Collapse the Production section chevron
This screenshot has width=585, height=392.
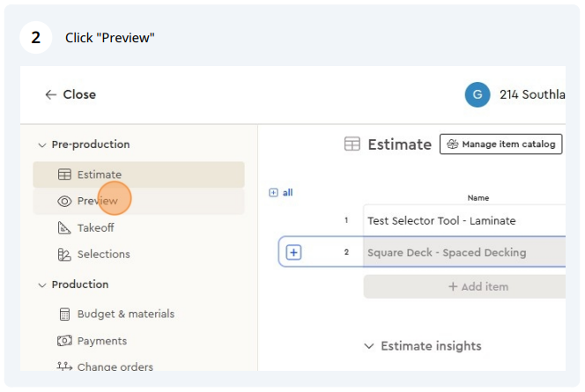point(42,285)
